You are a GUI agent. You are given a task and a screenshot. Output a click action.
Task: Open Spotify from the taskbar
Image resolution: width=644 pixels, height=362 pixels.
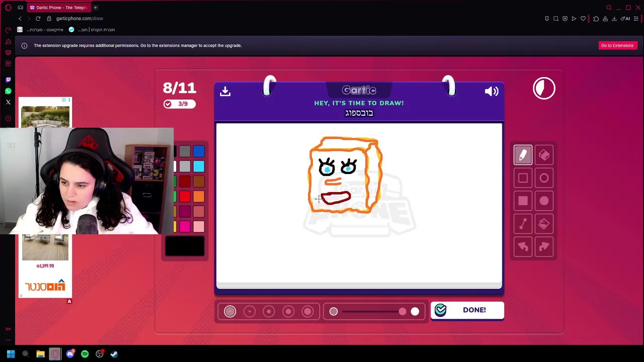(x=85, y=354)
